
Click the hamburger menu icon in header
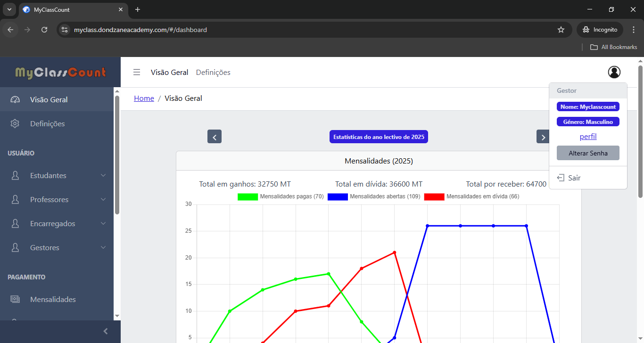(137, 72)
